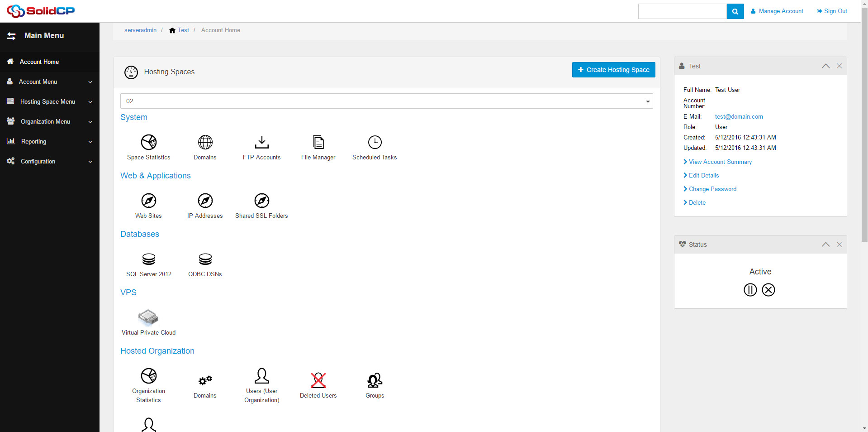
Task: Open Scheduled Tasks clock icon
Action: point(375,142)
